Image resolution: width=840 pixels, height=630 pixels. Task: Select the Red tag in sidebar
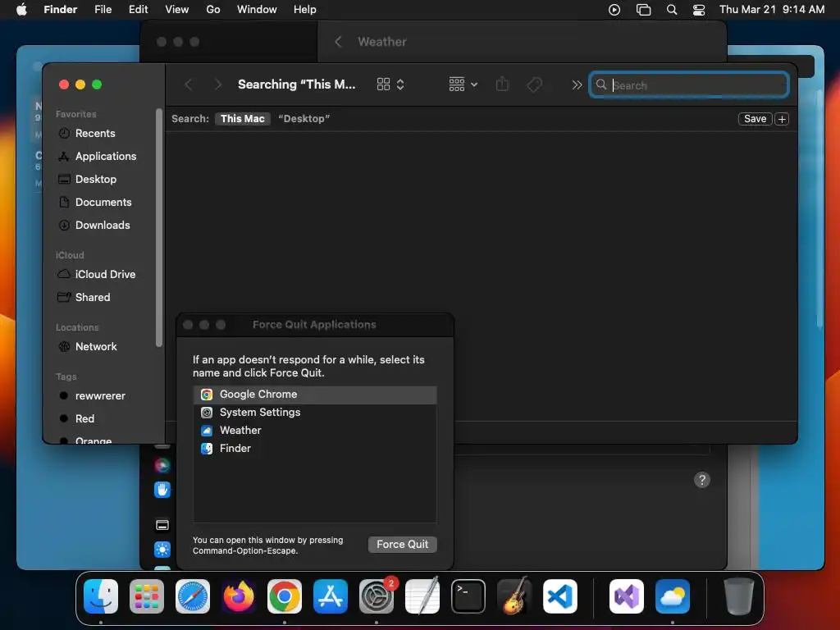(x=76, y=418)
